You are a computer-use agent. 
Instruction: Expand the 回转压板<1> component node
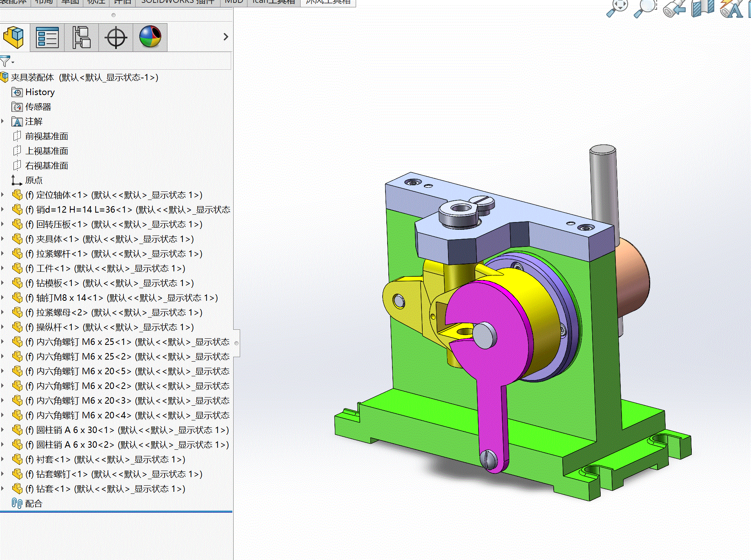[2, 224]
